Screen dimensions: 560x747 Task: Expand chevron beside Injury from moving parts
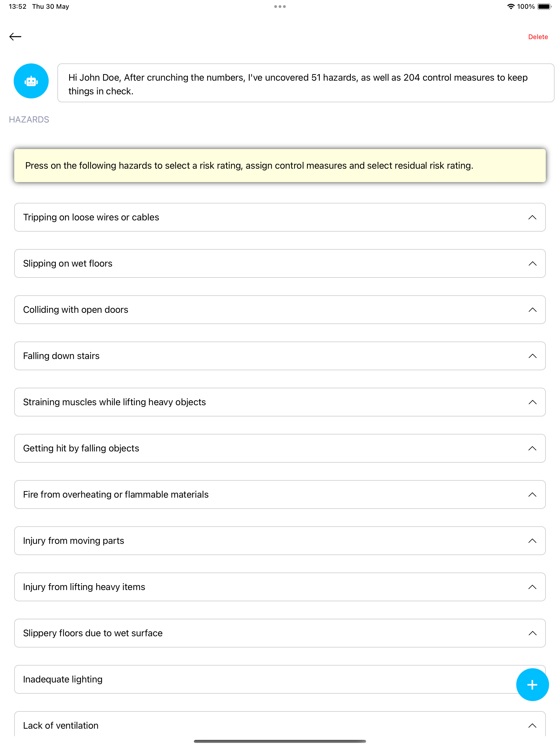[532, 541]
